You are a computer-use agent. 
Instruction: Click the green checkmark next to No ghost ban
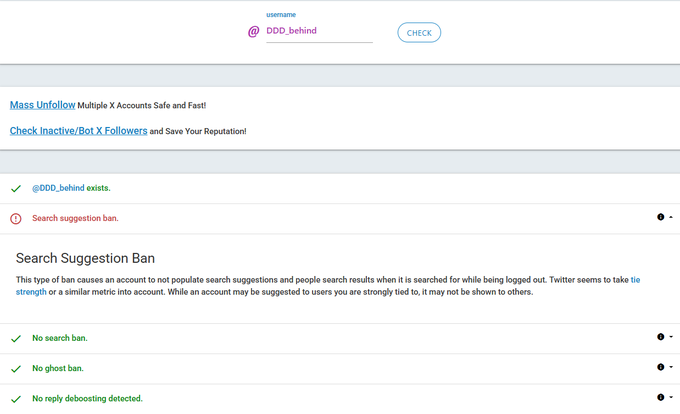[16, 369]
